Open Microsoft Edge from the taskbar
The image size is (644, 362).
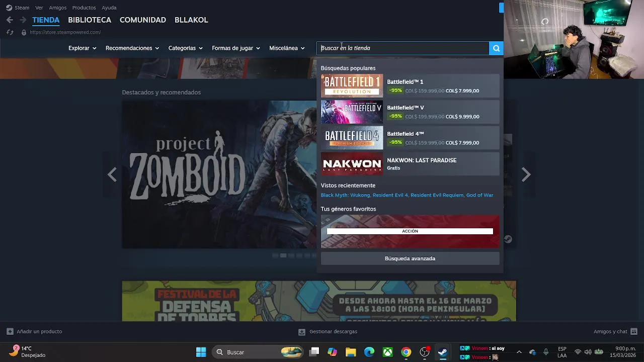[369, 352]
